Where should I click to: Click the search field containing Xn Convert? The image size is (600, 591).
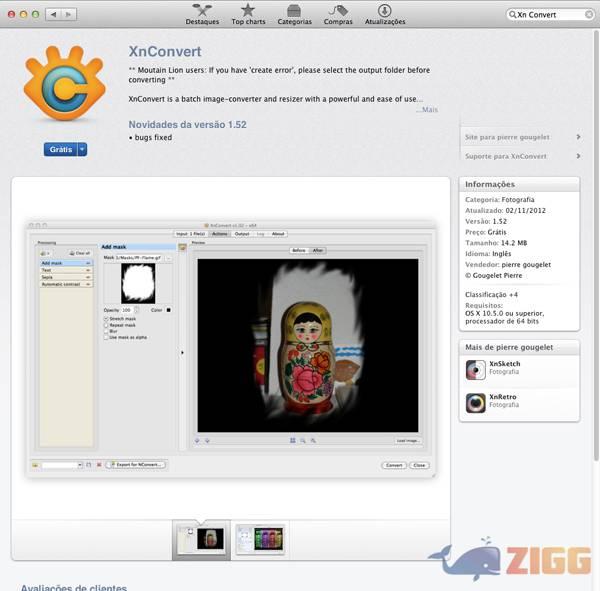[x=550, y=15]
